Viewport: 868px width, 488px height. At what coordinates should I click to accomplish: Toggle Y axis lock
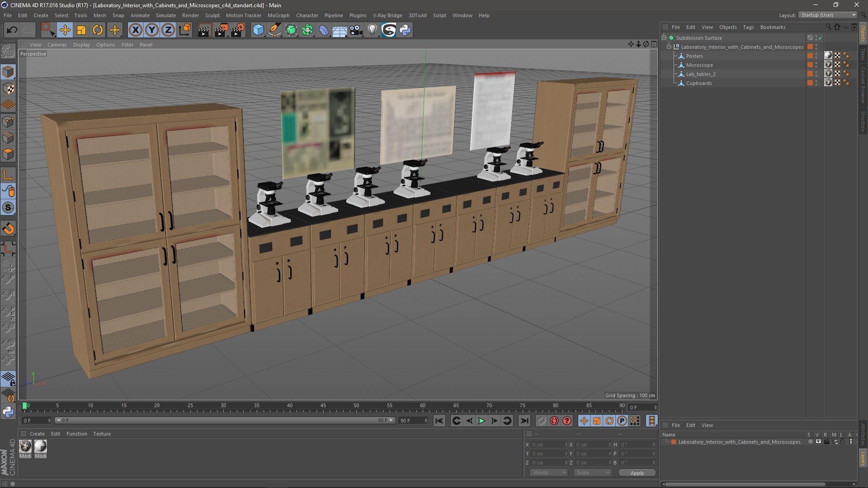pos(152,30)
